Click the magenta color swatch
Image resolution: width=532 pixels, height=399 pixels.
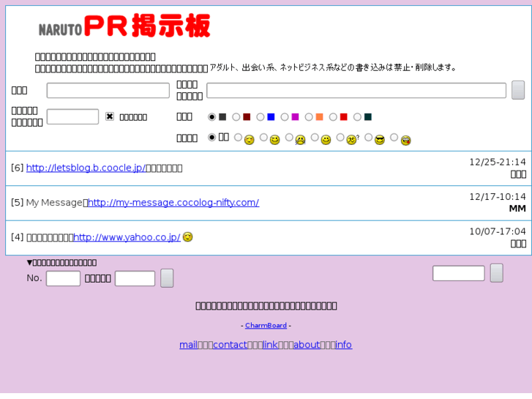(x=295, y=117)
